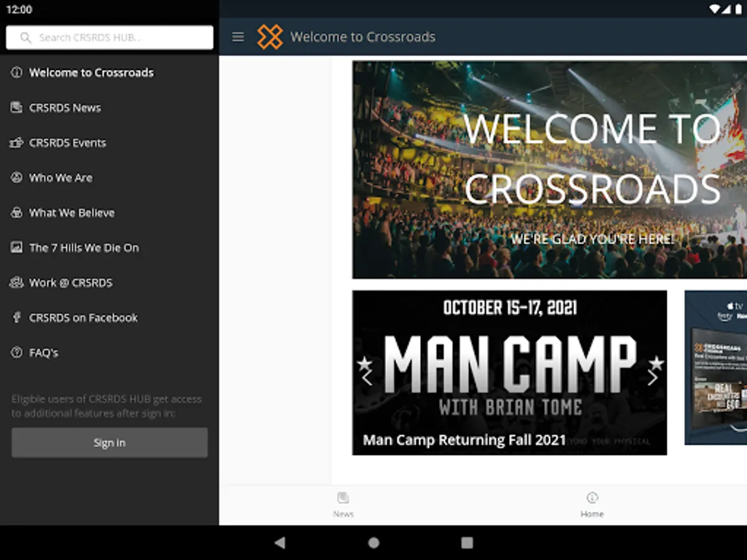Image resolution: width=747 pixels, height=560 pixels.
Task: Click the Welcome to Crossroads header title
Action: (363, 37)
